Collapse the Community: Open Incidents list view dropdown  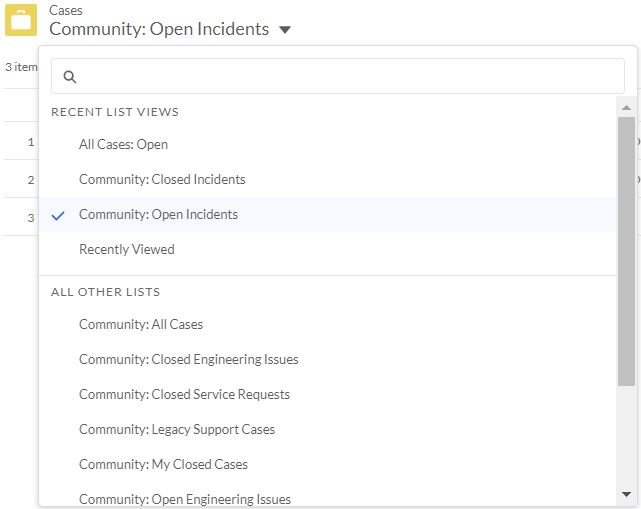coord(285,30)
